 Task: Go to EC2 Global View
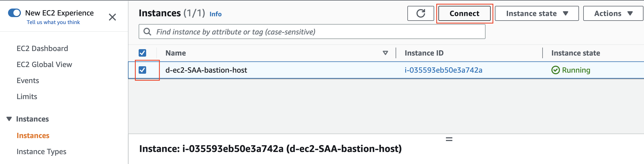pyautogui.click(x=44, y=64)
